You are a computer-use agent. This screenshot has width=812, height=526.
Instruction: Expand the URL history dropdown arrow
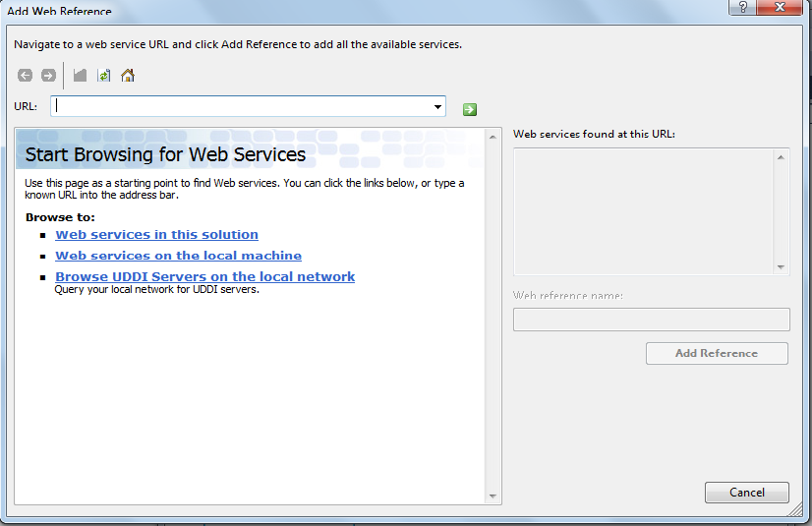pos(437,106)
